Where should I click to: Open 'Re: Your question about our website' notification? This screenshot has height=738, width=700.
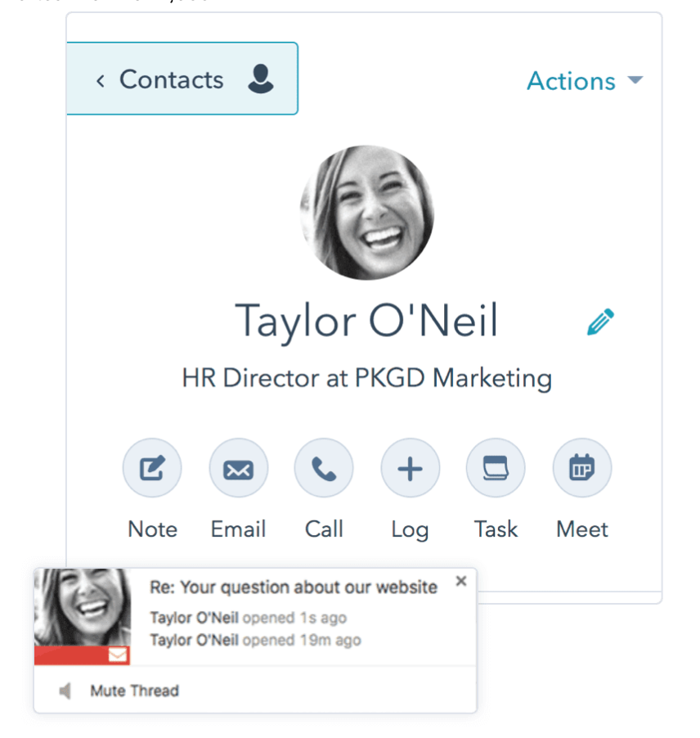(294, 587)
